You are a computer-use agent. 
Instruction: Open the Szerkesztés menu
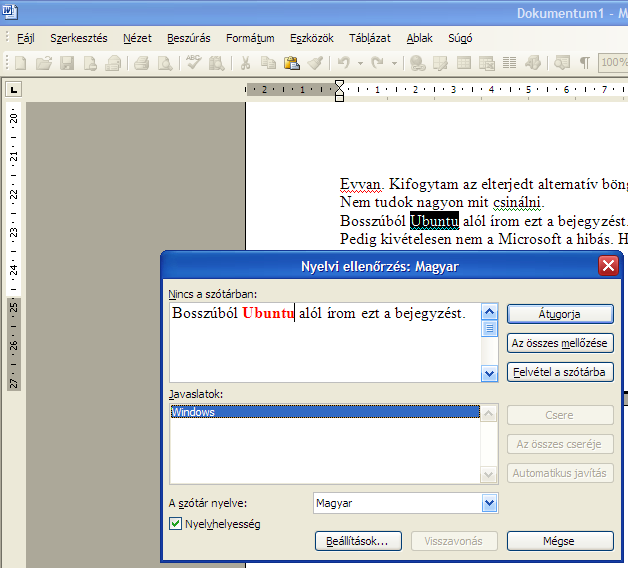pos(78,38)
